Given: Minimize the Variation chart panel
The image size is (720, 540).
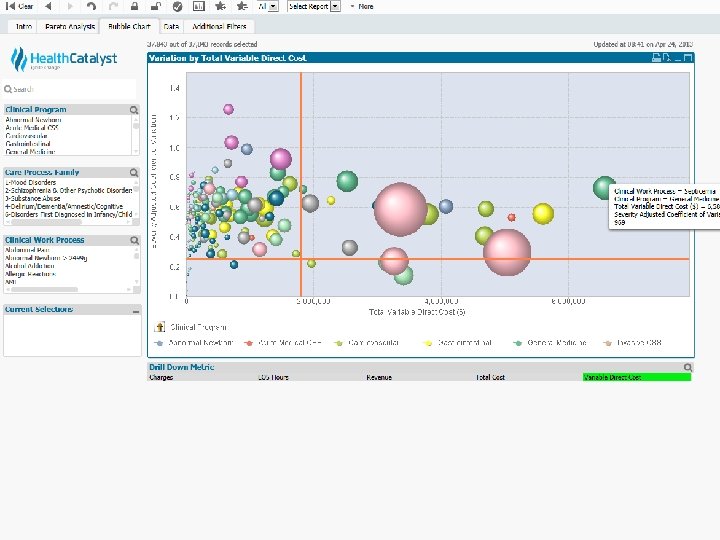Looking at the screenshot, I should [x=678, y=58].
